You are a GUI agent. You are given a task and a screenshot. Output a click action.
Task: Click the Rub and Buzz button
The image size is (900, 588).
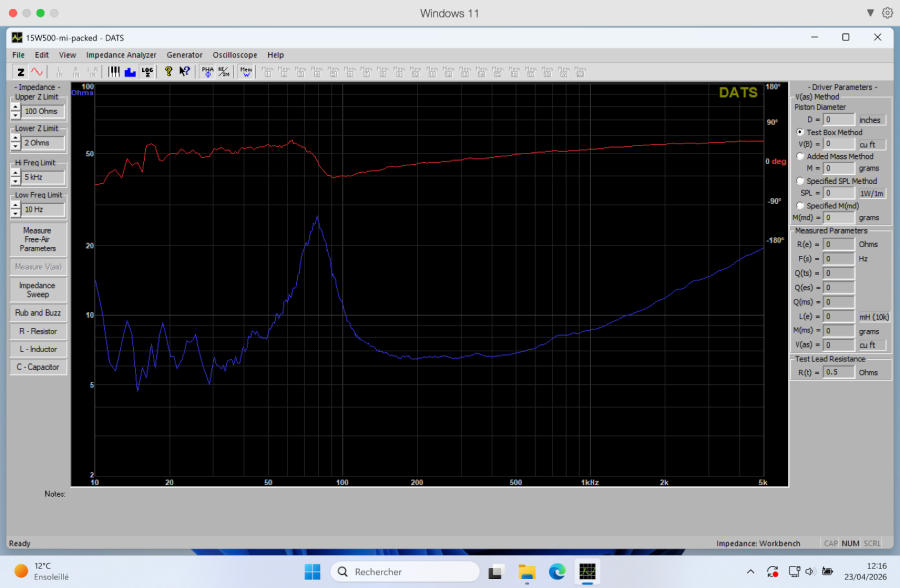pyautogui.click(x=37, y=313)
